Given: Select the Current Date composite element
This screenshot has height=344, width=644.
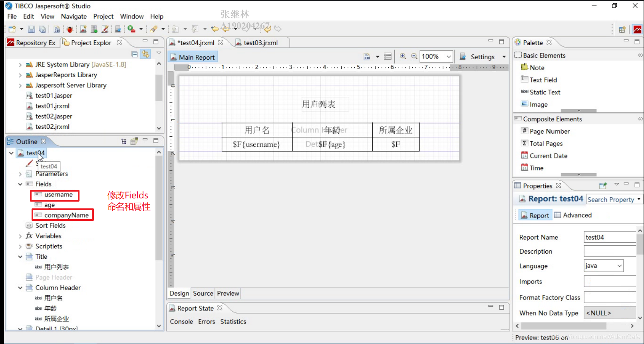Looking at the screenshot, I should 544,156.
